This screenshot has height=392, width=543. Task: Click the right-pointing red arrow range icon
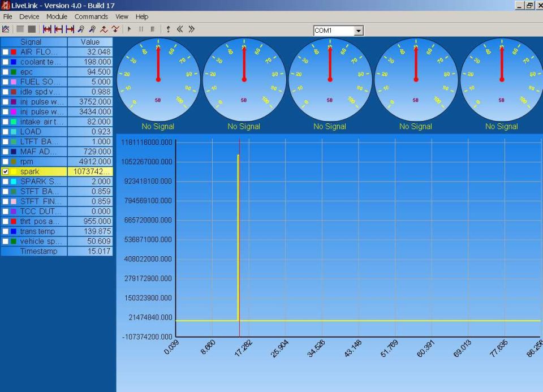click(x=70, y=29)
